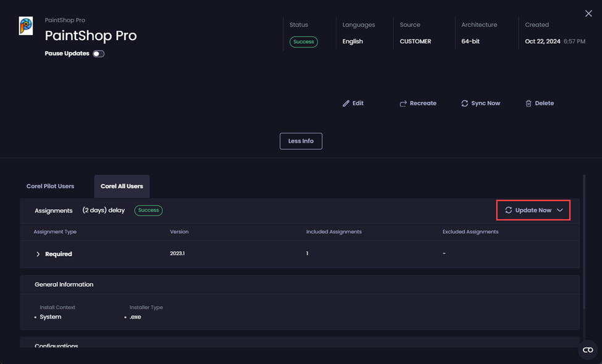Collapse the General Information section
The width and height of the screenshot is (602, 364).
click(x=65, y=284)
